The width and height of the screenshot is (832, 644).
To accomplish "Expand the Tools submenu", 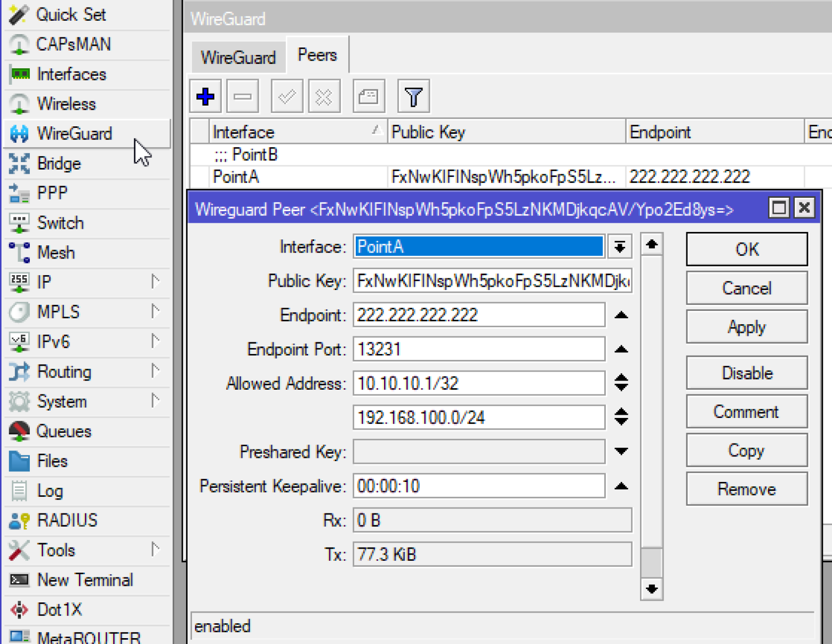I will 155,550.
